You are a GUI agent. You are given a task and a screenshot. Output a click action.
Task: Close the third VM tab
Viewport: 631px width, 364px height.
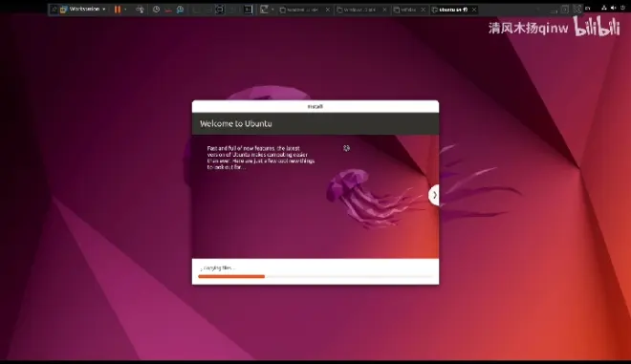pyautogui.click(x=424, y=10)
